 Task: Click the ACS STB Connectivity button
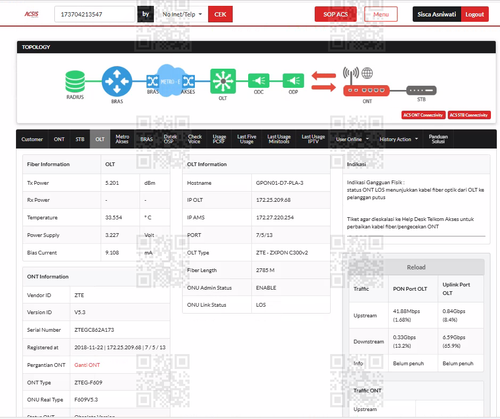[x=469, y=115]
